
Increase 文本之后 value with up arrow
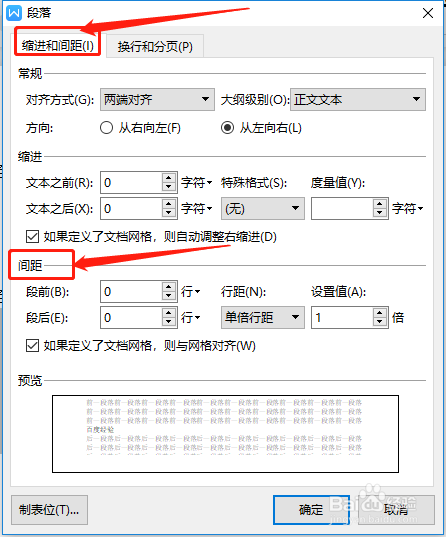[x=169, y=203]
